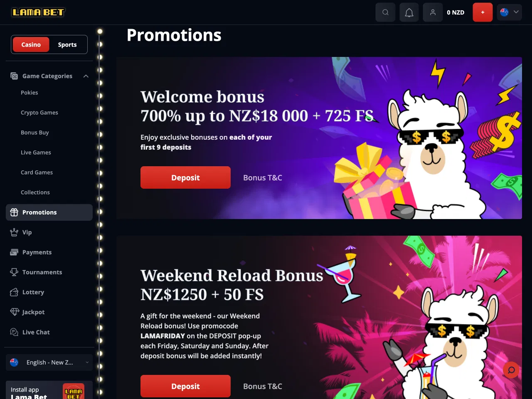Open Crypto Games category

point(39,113)
